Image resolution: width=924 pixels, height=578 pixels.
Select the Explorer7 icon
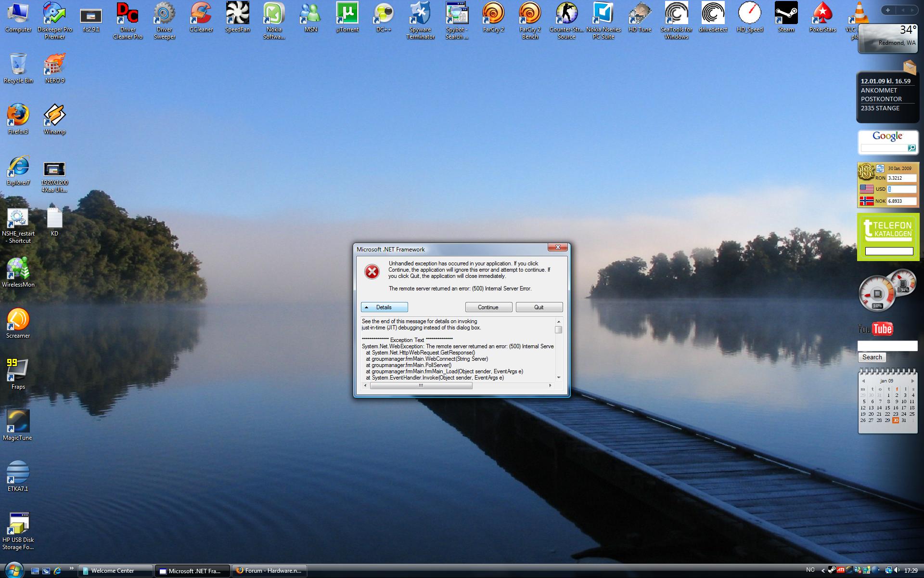(18, 171)
